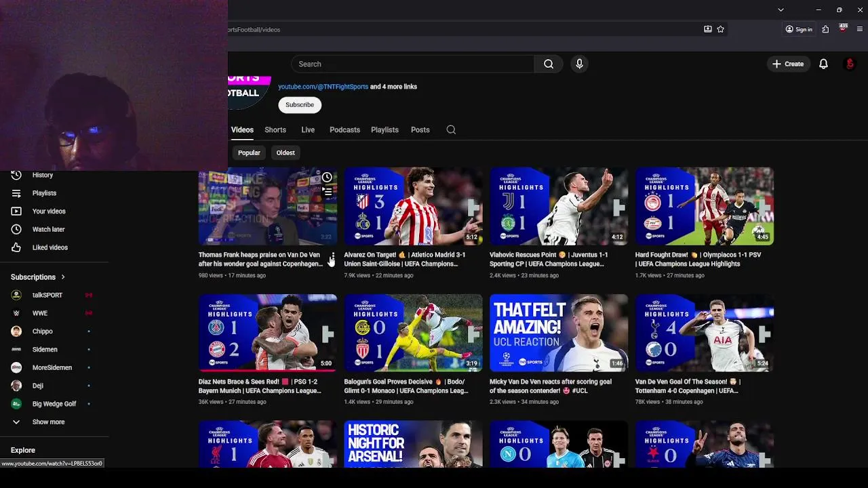Switch to the Live tab
Viewport: 868px width, 488px height.
308,129
